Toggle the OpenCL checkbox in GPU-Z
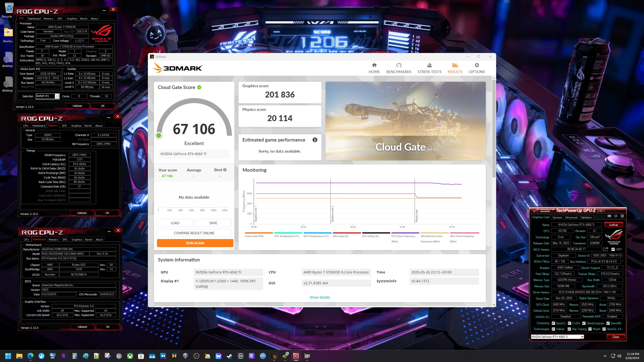The width and height of the screenshot is (644, 362). click(x=553, y=323)
